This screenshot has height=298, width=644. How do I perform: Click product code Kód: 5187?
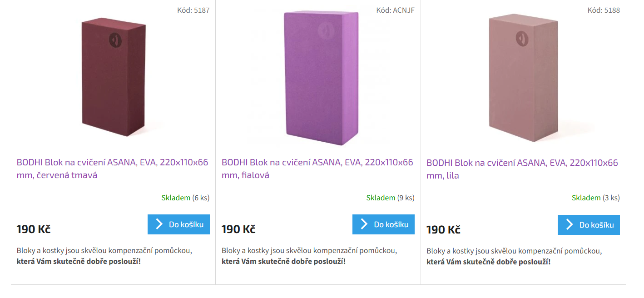[x=193, y=10]
